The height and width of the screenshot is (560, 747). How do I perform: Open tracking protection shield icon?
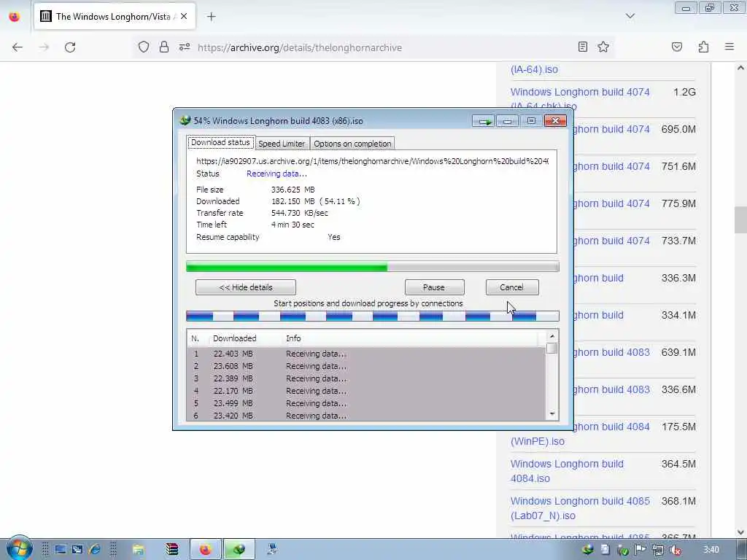(144, 47)
